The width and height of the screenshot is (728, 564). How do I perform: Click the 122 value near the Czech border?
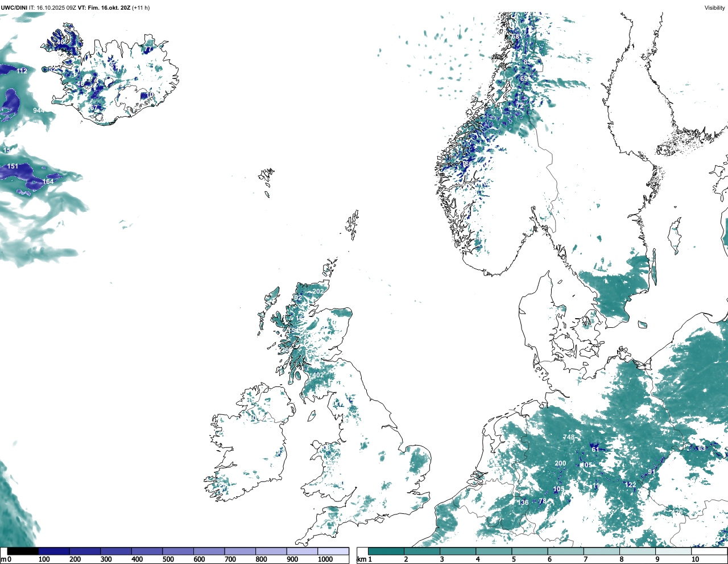[x=631, y=485]
